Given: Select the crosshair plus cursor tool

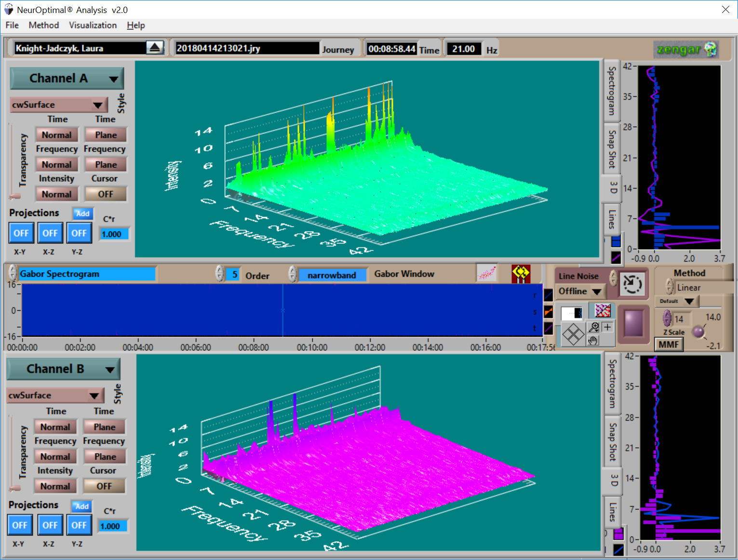Looking at the screenshot, I should point(607,327).
